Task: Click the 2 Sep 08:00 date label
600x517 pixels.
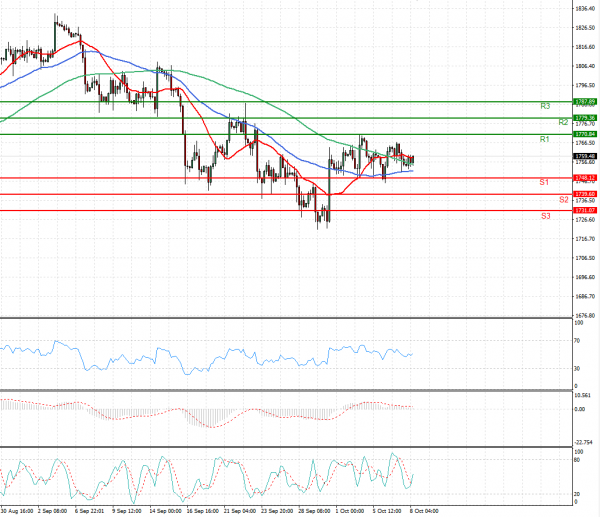Action: pyautogui.click(x=53, y=511)
